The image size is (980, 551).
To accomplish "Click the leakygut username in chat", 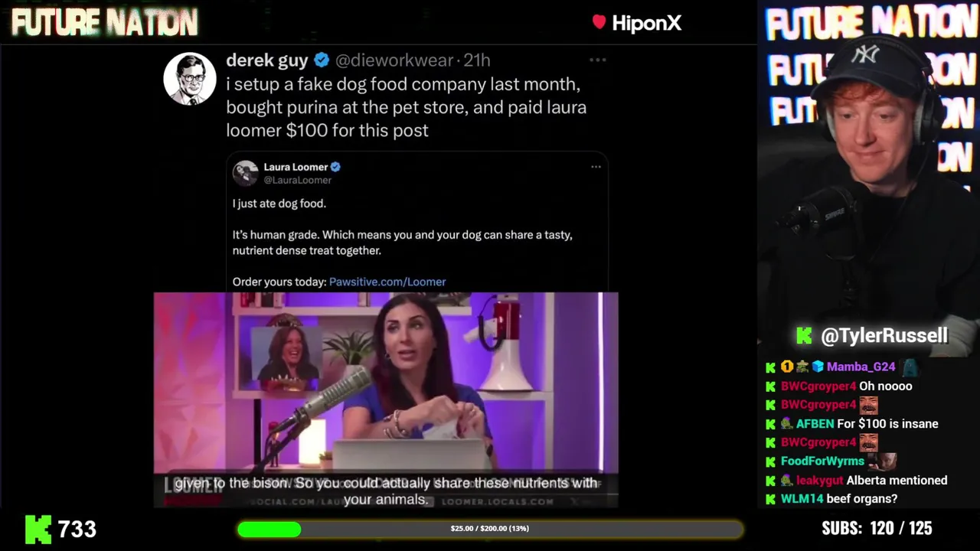I will [x=819, y=481].
